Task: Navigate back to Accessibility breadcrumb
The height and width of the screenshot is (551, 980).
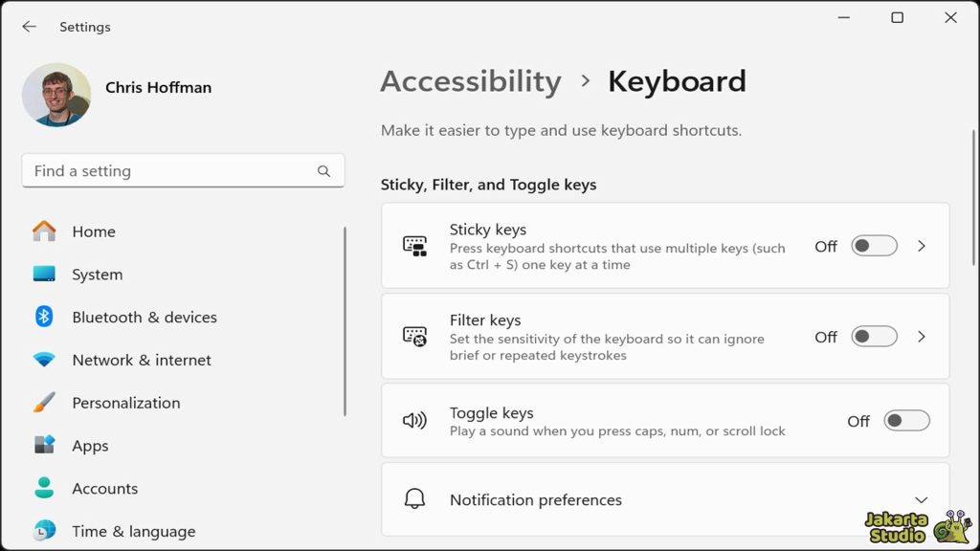Action: point(471,81)
